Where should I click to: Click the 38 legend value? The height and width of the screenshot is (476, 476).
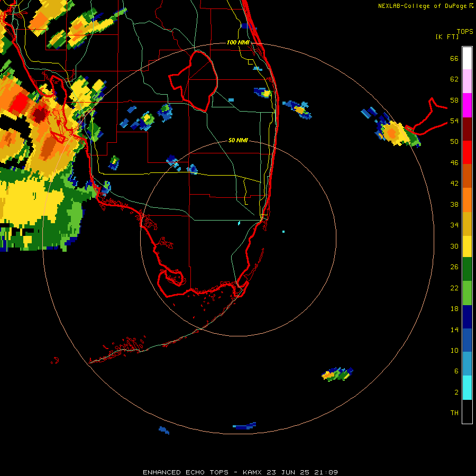click(x=454, y=204)
